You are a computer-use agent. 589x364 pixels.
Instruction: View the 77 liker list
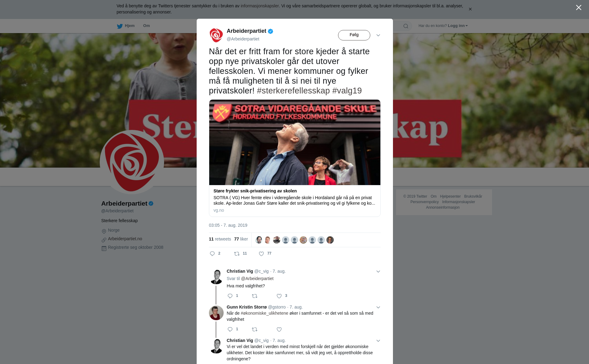(241, 239)
